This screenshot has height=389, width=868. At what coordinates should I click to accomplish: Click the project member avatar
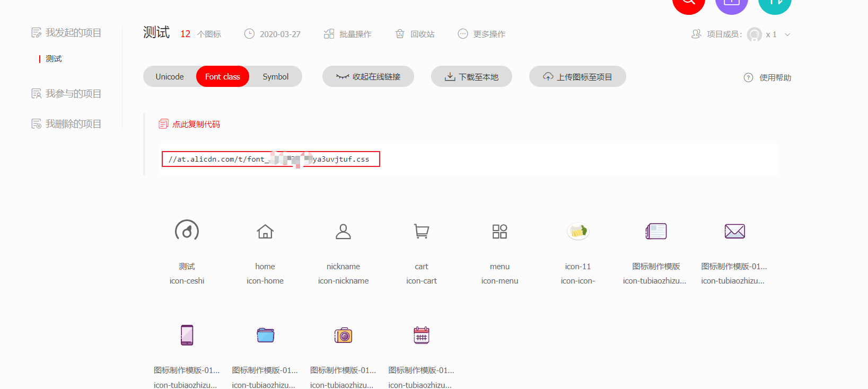pyautogui.click(x=754, y=34)
